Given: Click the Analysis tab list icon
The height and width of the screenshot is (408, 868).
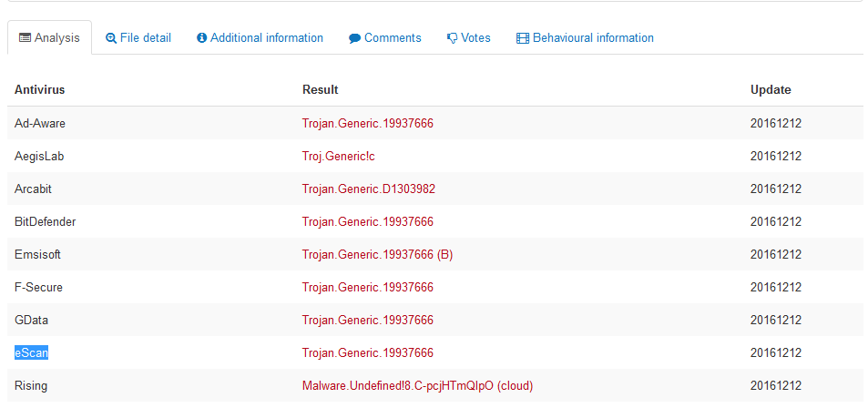Looking at the screenshot, I should point(25,38).
